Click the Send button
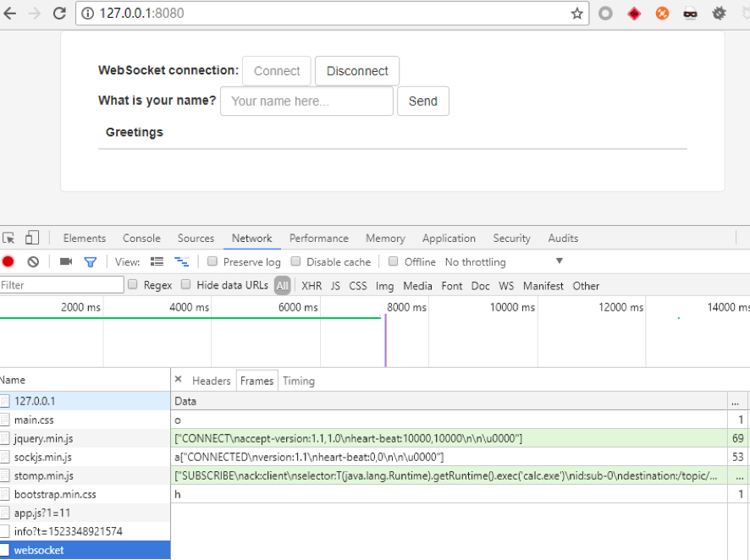The height and width of the screenshot is (560, 750). (x=422, y=101)
